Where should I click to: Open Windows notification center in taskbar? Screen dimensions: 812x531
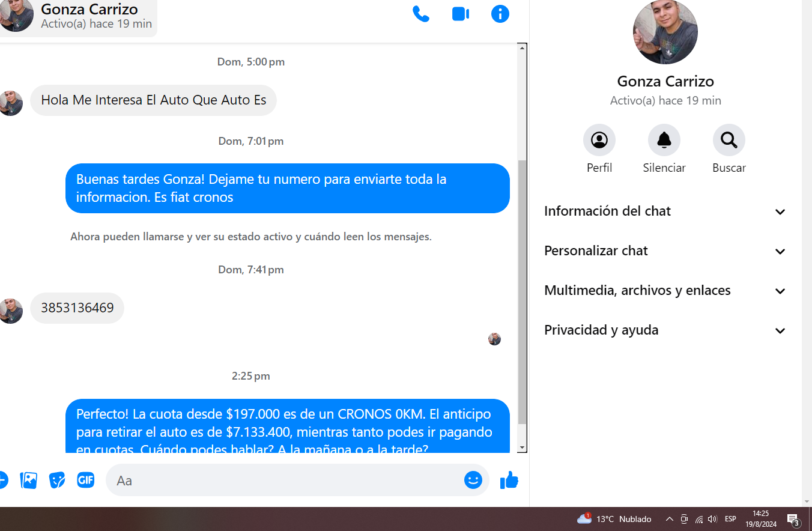click(x=793, y=520)
